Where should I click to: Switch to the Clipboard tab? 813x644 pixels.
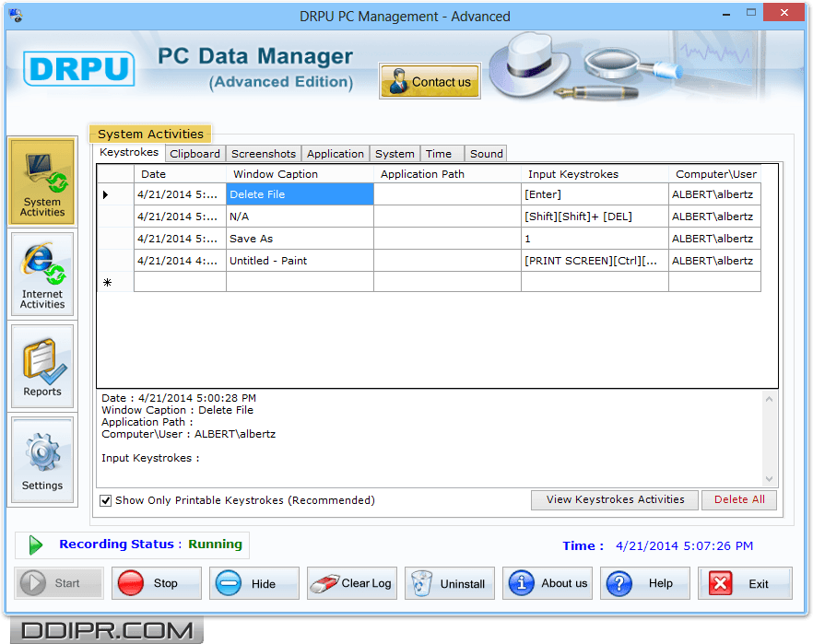click(x=195, y=154)
